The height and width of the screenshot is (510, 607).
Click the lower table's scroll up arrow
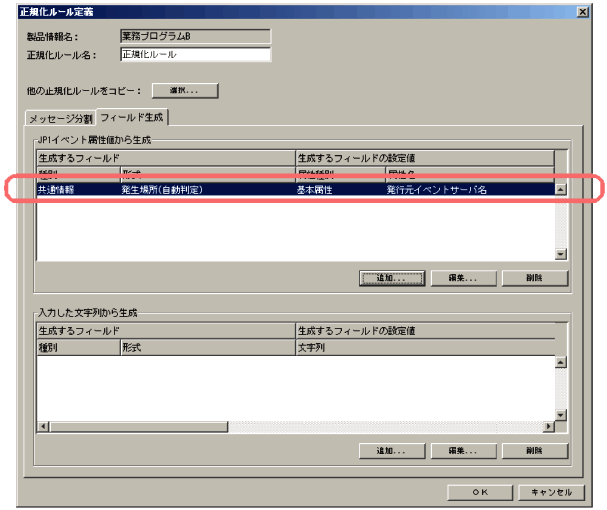point(561,362)
